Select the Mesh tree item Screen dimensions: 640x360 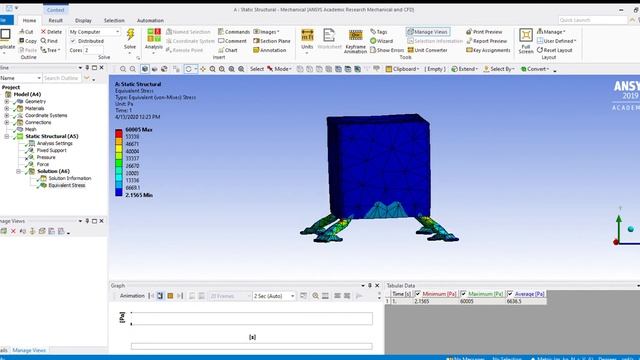click(x=31, y=129)
